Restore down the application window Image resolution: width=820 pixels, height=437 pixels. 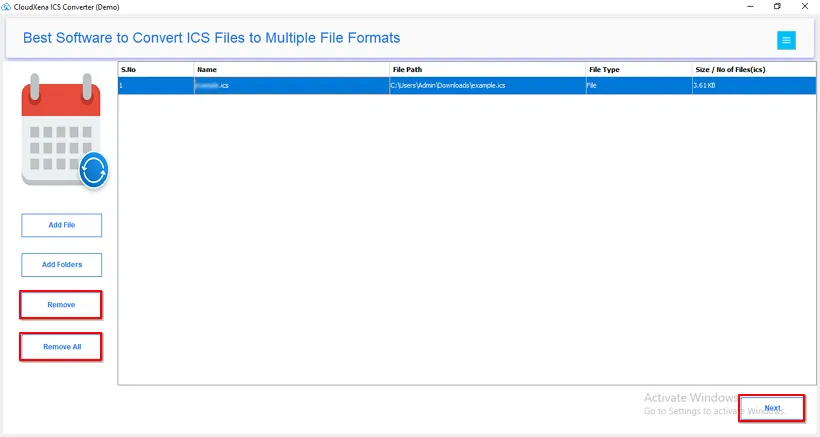tap(777, 6)
